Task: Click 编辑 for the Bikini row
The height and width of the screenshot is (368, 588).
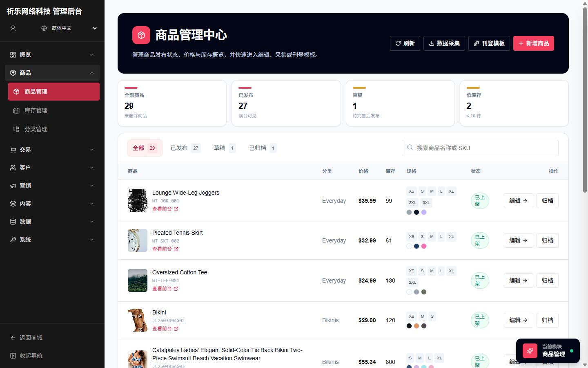Action: pyautogui.click(x=519, y=320)
